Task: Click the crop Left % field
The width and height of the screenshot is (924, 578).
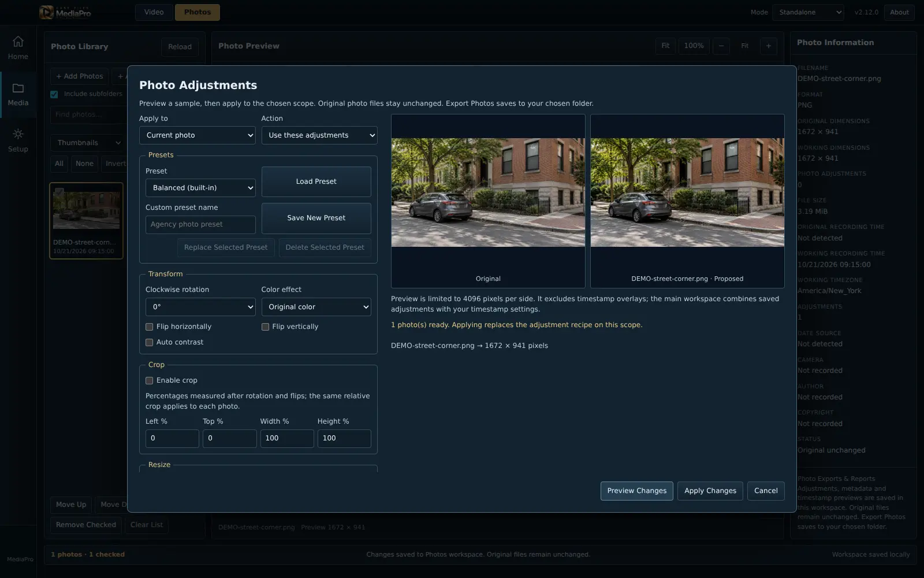Action: [172, 438]
